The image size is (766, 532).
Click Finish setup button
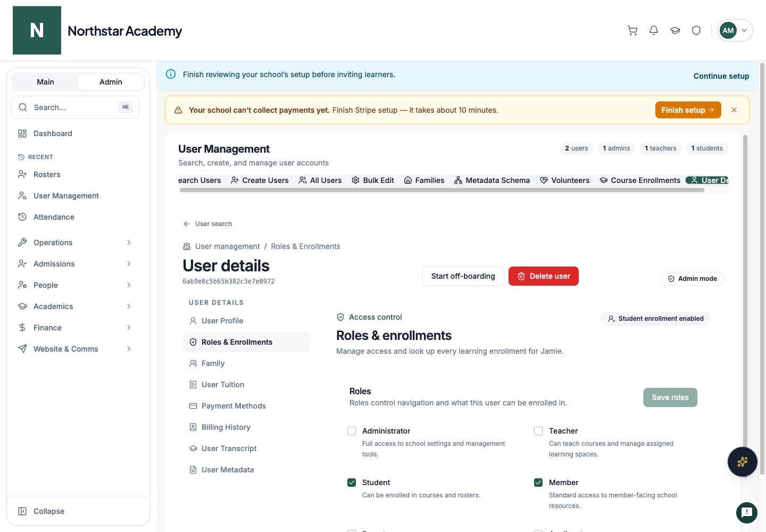688,110
